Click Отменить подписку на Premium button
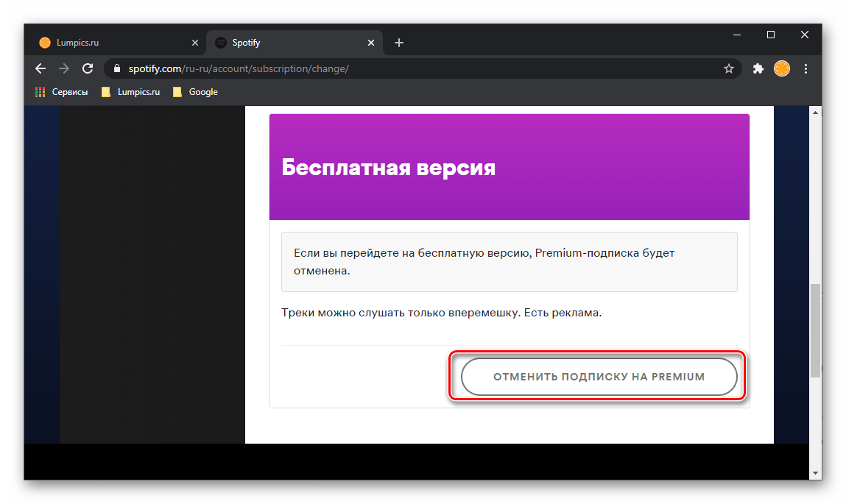 click(x=599, y=377)
